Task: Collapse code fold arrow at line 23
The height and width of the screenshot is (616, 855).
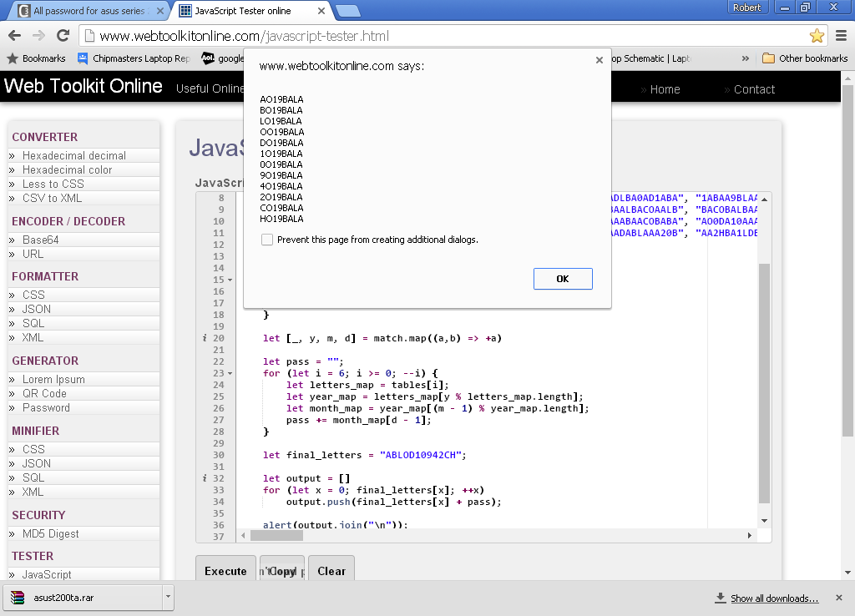Action: tap(230, 374)
